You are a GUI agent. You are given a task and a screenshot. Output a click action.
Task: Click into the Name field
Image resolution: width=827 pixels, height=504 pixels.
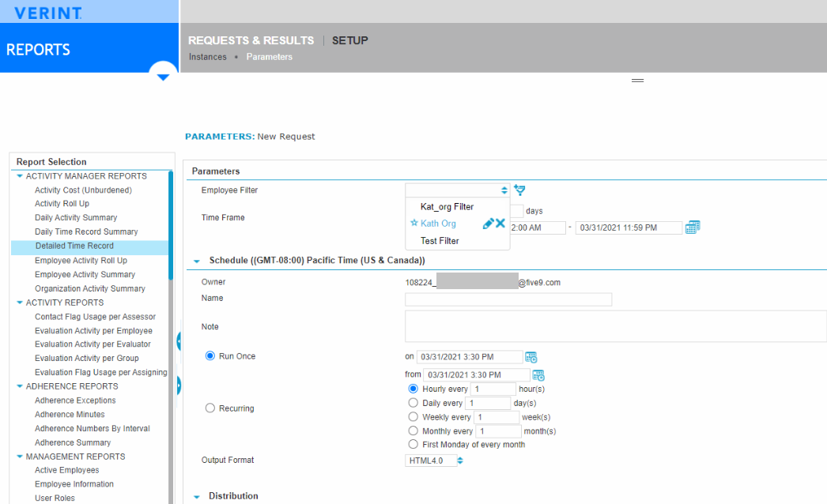[508, 299]
